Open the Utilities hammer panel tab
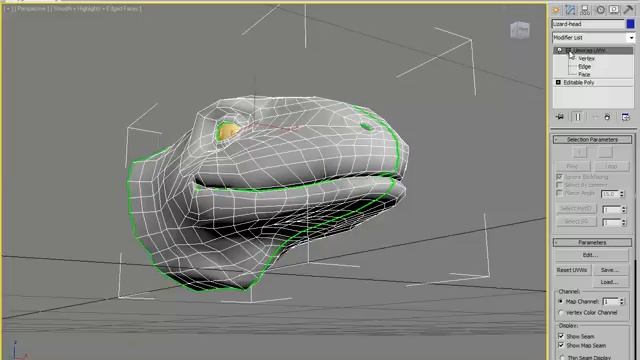 pyautogui.click(x=629, y=10)
